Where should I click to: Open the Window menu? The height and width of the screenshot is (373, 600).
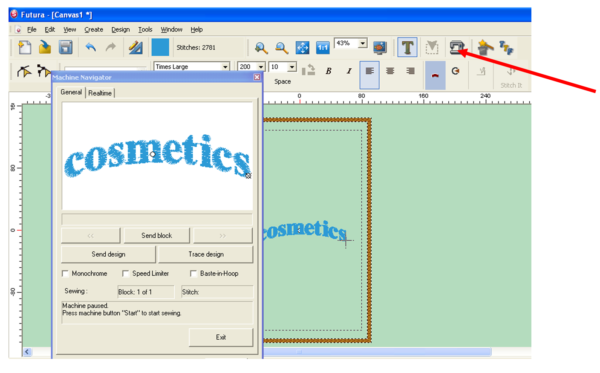pos(171,29)
